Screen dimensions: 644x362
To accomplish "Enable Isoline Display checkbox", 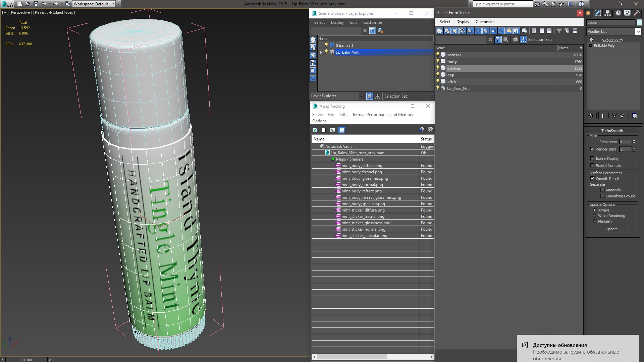I will point(592,159).
